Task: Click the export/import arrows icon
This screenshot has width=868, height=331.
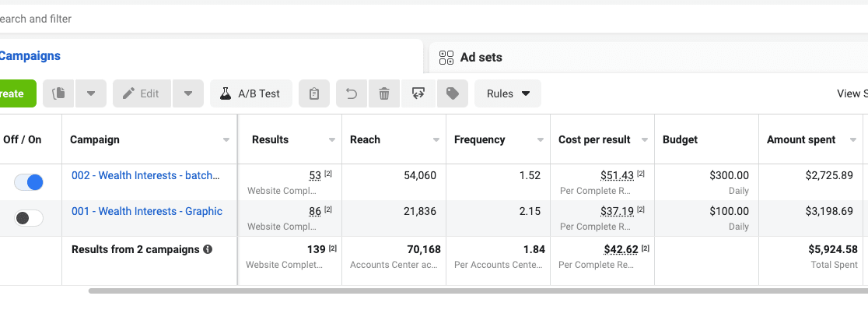Action: point(418,93)
